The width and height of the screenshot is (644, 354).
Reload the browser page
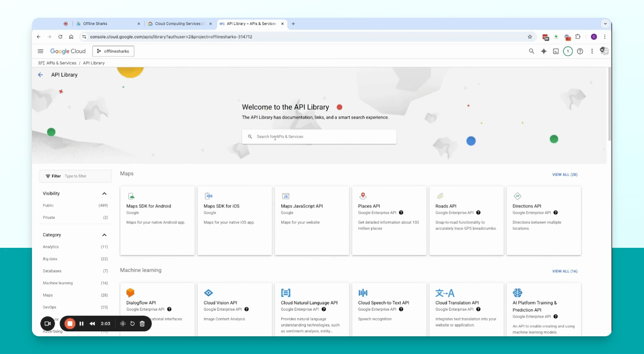click(60, 37)
